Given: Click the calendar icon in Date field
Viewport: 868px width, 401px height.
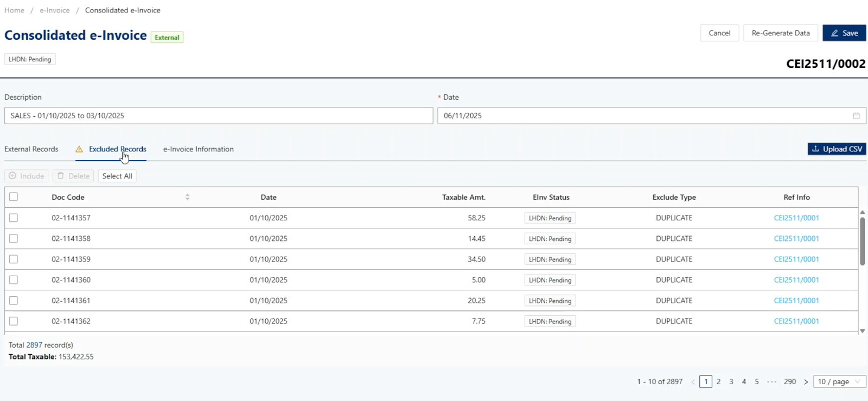Looking at the screenshot, I should pos(856,116).
